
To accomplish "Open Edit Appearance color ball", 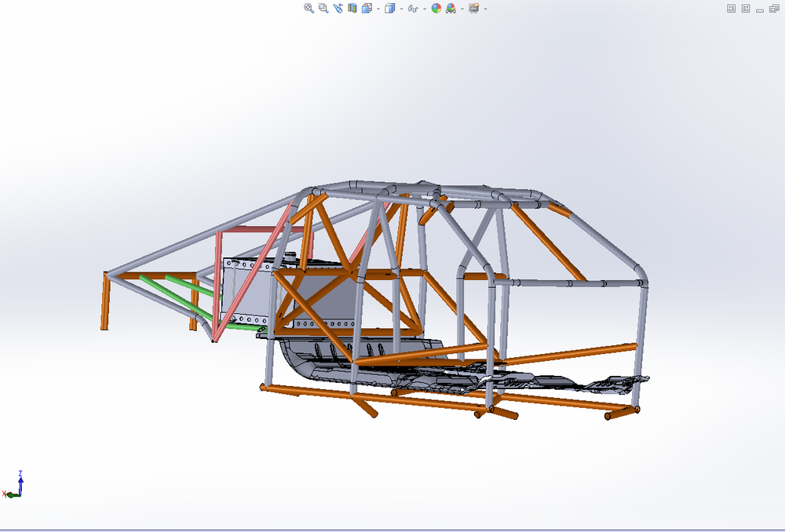I will click(x=436, y=8).
